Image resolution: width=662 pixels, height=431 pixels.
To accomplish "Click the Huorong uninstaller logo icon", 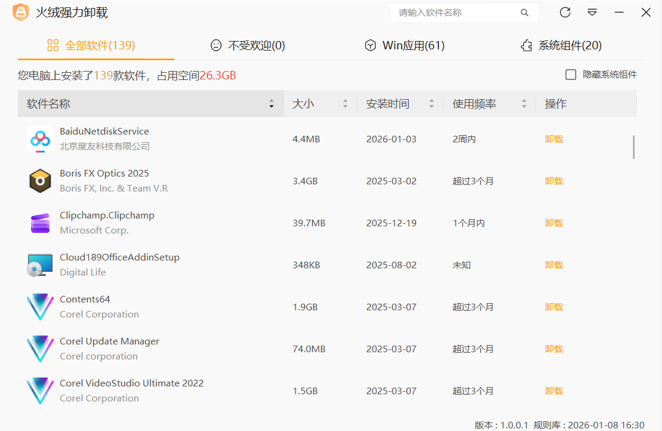I will [20, 12].
